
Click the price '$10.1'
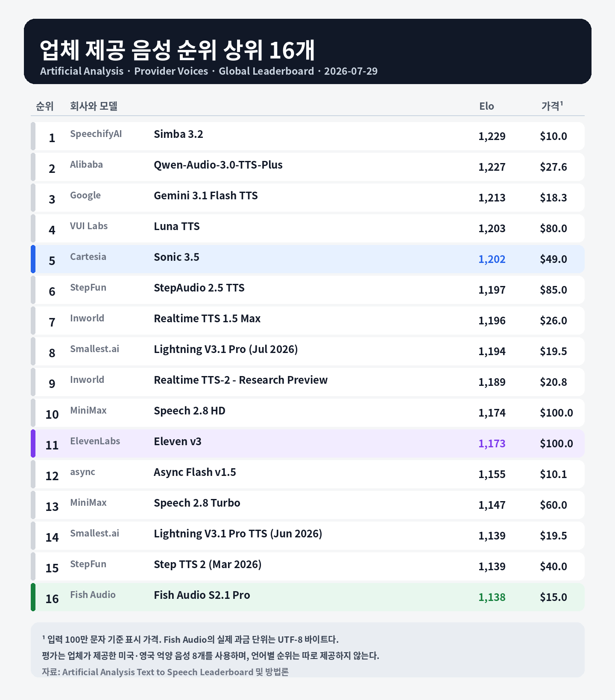click(553, 474)
